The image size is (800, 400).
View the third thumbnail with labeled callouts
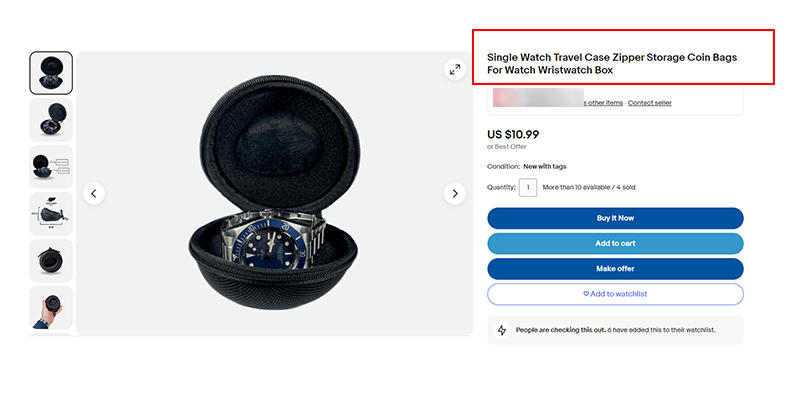[x=51, y=166]
